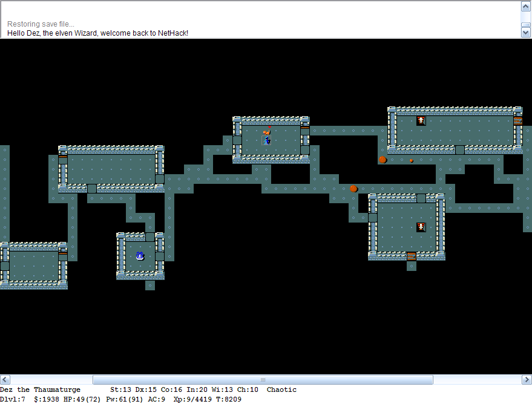The height and width of the screenshot is (404, 532).
Task: Select the down staircase with white down arrow
Action: tap(421, 227)
